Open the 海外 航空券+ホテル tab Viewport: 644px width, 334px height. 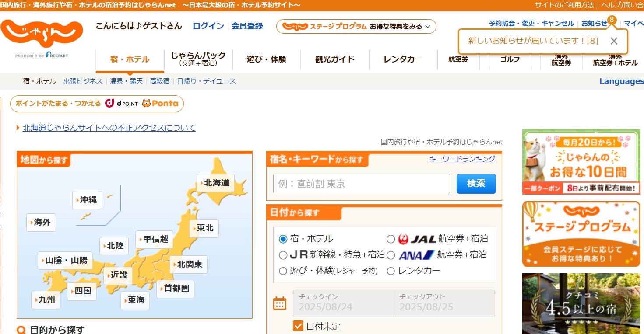(x=615, y=59)
